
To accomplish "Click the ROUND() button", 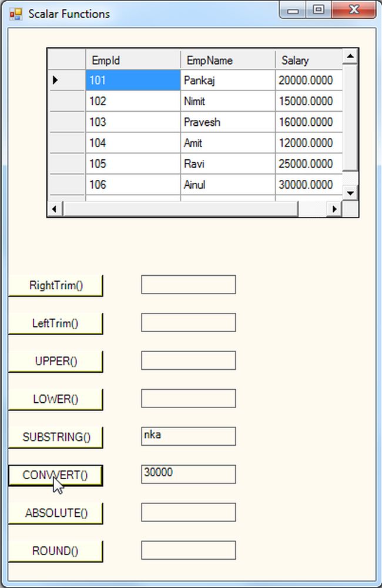I will tap(55, 551).
